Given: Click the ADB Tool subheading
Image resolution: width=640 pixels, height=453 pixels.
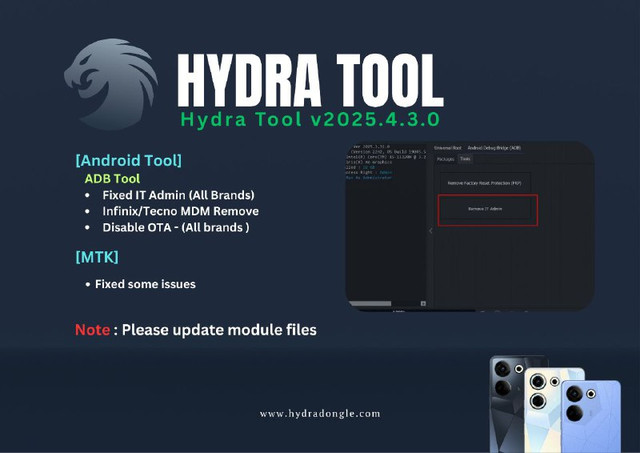Looking at the screenshot, I should [x=112, y=178].
